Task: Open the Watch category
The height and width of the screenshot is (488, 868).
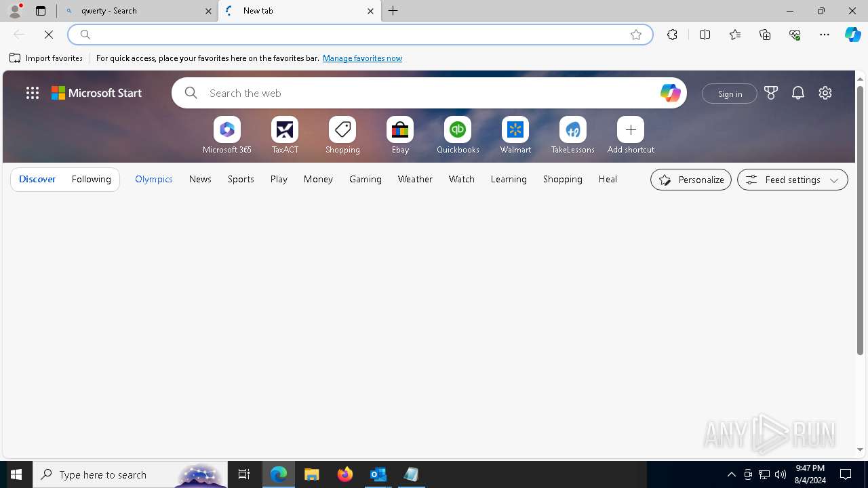Action: [x=462, y=179]
